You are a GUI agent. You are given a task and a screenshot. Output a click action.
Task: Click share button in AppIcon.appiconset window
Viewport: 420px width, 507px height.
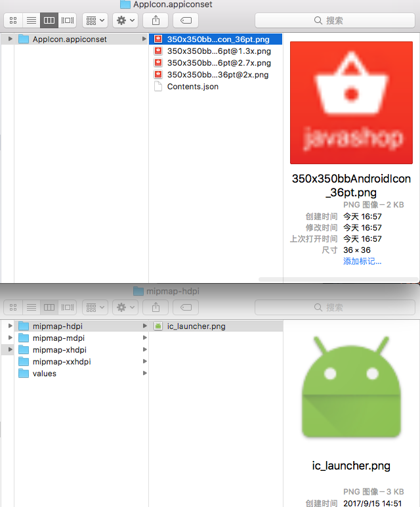point(156,20)
